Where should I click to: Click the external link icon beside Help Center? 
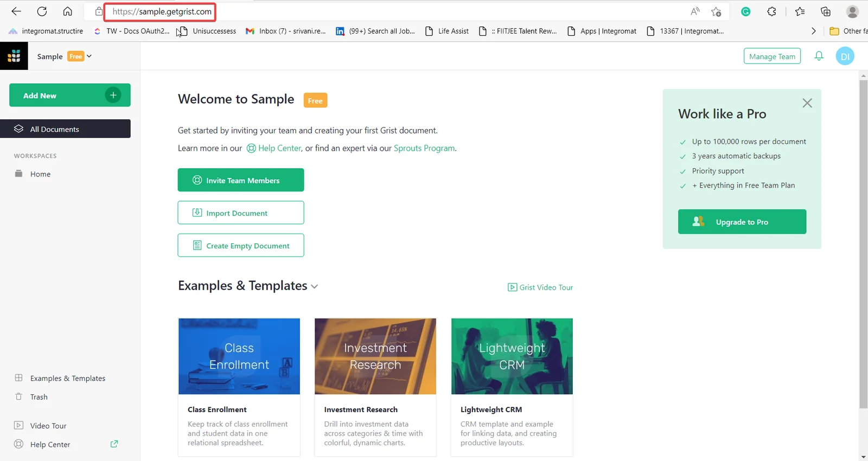click(x=114, y=444)
